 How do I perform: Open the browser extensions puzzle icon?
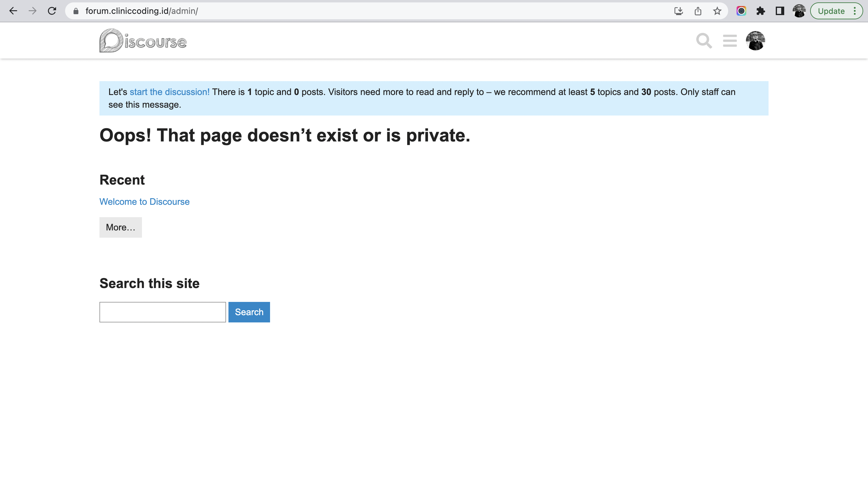[760, 11]
